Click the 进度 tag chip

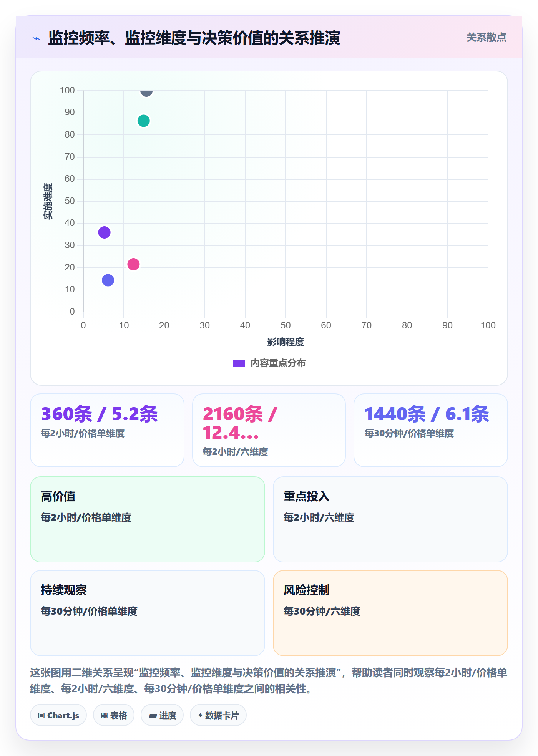[x=162, y=715]
